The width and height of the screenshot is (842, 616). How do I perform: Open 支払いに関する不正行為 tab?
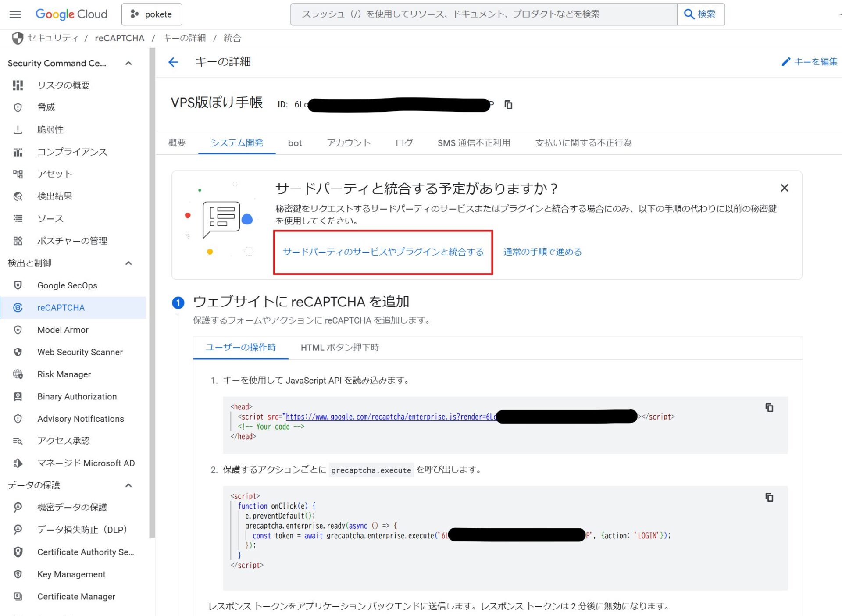pos(583,142)
